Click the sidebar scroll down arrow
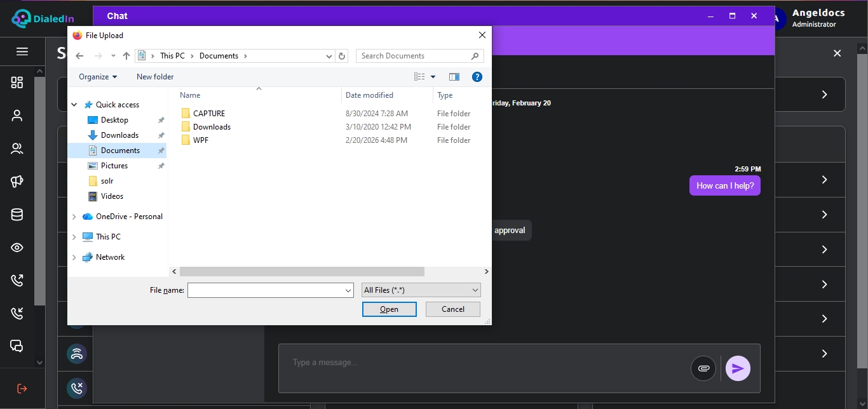 40,363
